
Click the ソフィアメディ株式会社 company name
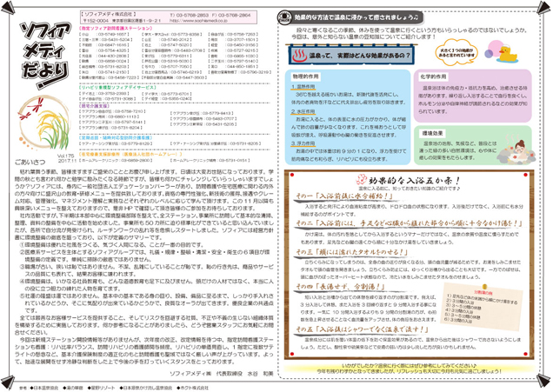[109, 15]
